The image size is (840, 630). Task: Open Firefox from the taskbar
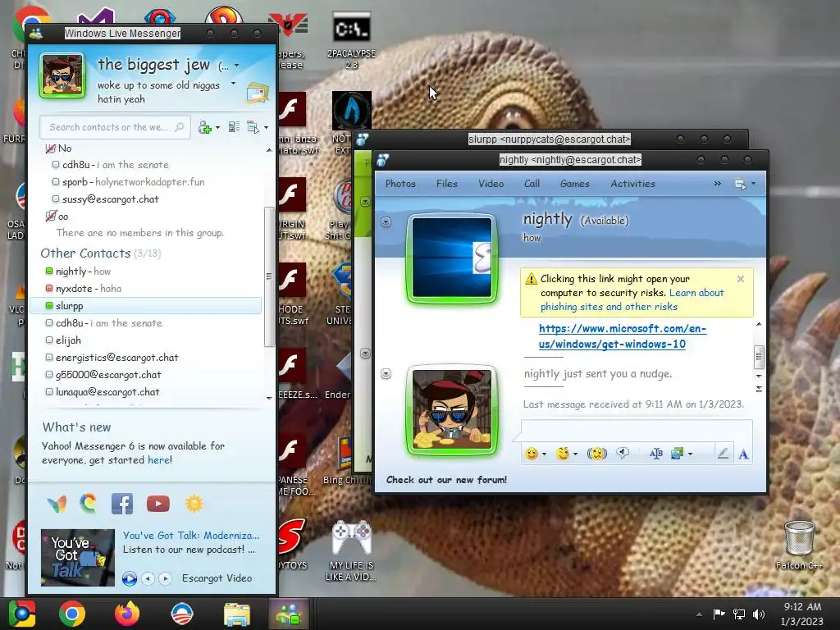tap(127, 614)
